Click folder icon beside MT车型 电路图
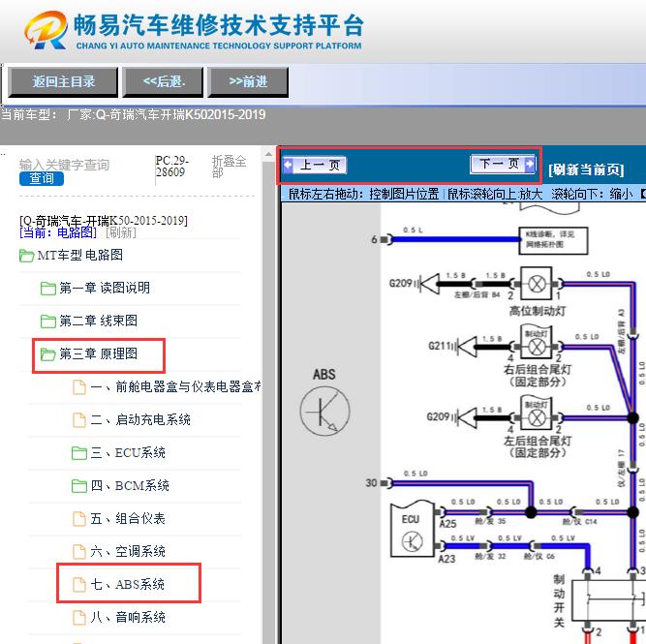Viewport: 646px width, 644px height. click(x=27, y=256)
